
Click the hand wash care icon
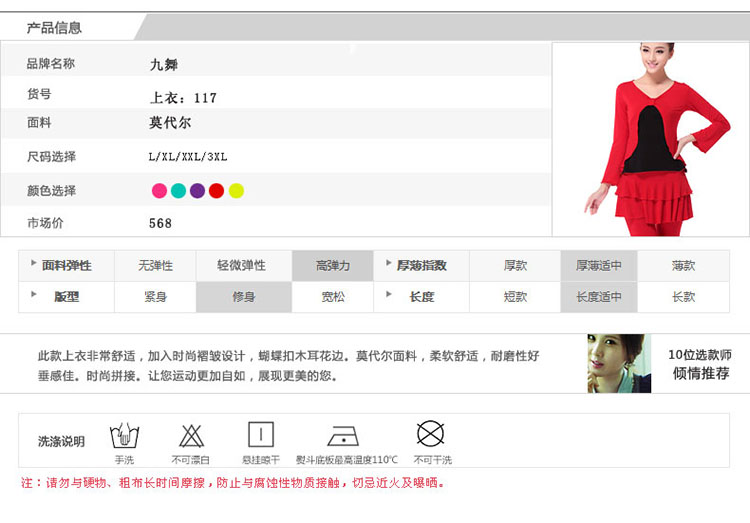pyautogui.click(x=124, y=435)
